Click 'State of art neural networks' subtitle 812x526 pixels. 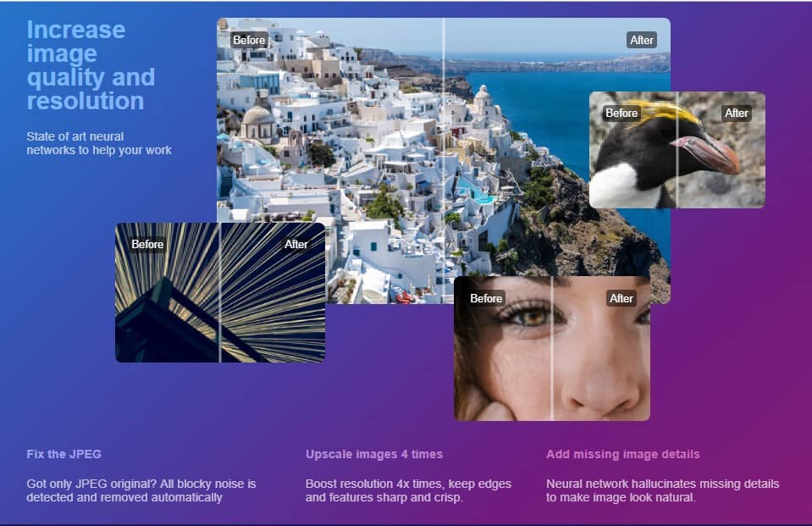click(x=99, y=143)
